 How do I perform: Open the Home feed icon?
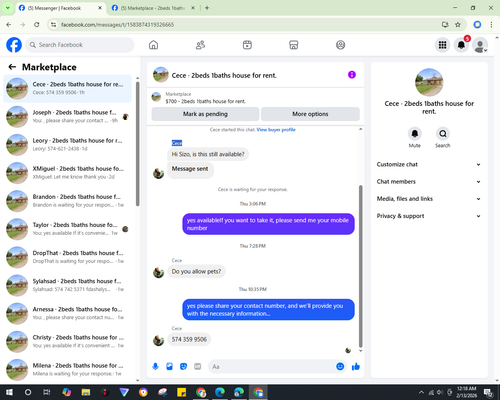point(153,45)
